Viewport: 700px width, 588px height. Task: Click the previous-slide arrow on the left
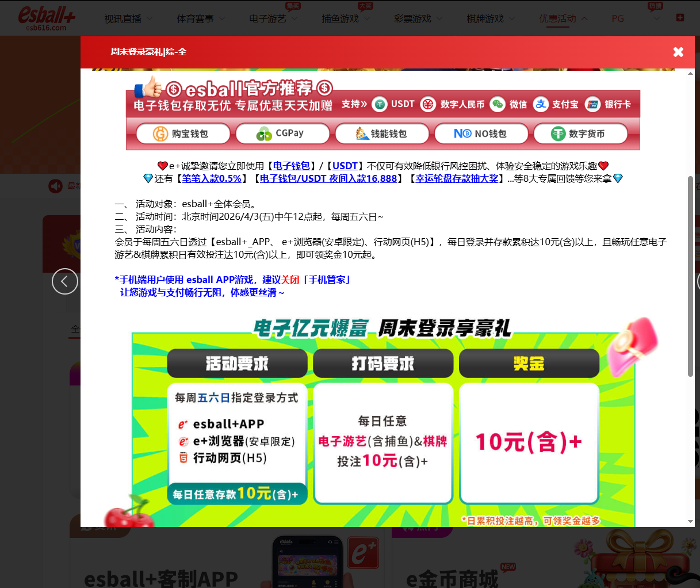(x=65, y=281)
